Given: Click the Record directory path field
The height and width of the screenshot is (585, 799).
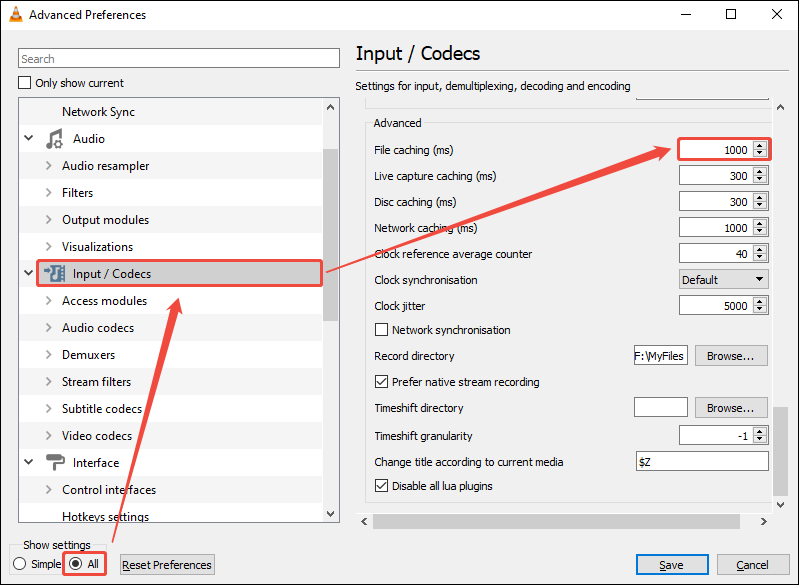Looking at the screenshot, I should tap(661, 356).
